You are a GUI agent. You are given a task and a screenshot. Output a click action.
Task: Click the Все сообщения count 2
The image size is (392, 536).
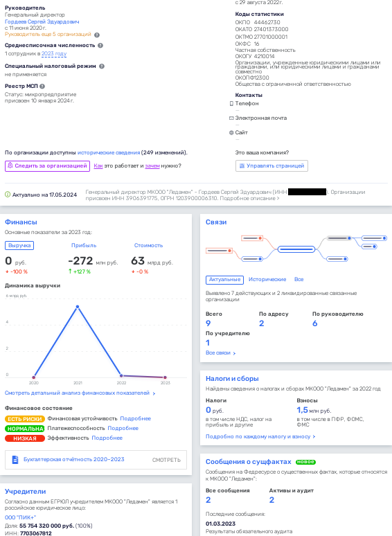point(208,500)
